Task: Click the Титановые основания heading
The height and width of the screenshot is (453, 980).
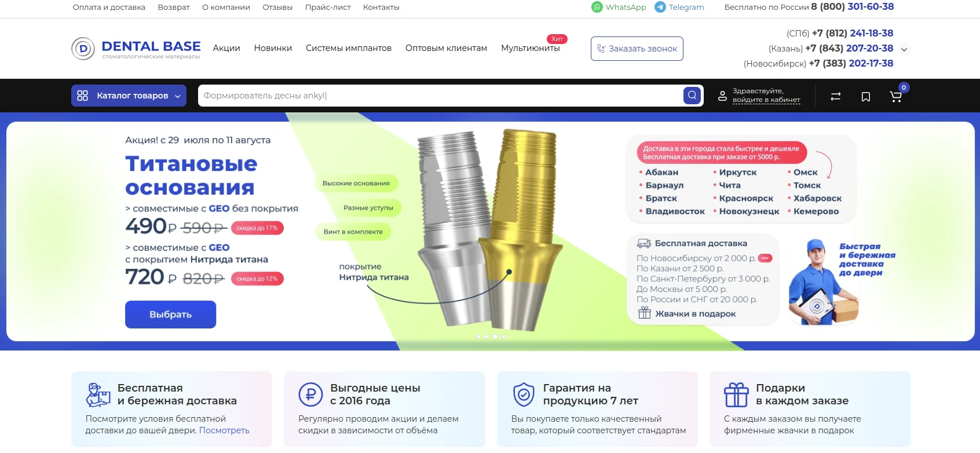Action: click(191, 176)
